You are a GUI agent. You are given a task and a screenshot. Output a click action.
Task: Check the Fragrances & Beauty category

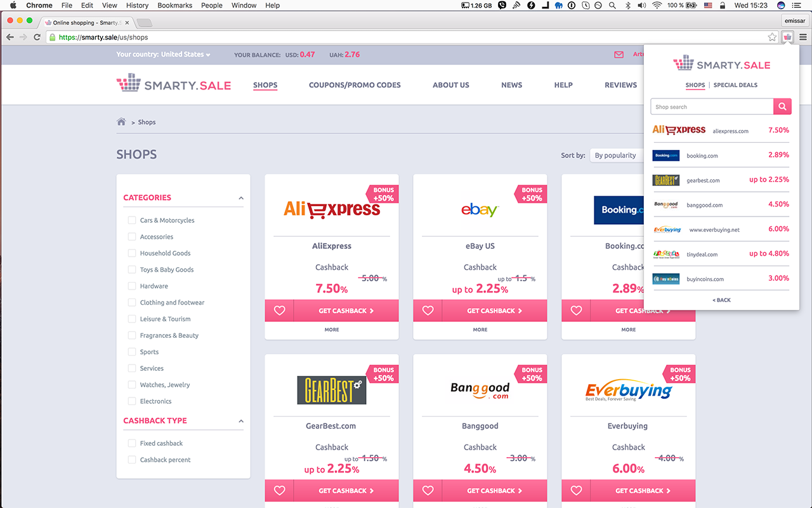click(132, 335)
